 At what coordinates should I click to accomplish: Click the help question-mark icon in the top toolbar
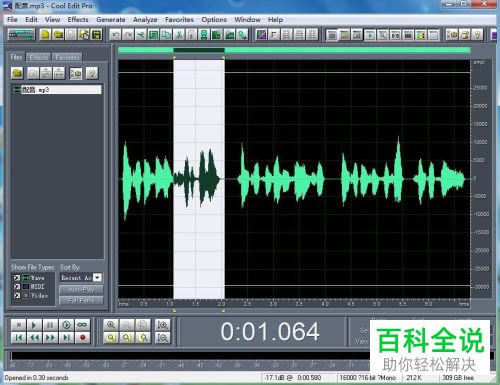477,34
